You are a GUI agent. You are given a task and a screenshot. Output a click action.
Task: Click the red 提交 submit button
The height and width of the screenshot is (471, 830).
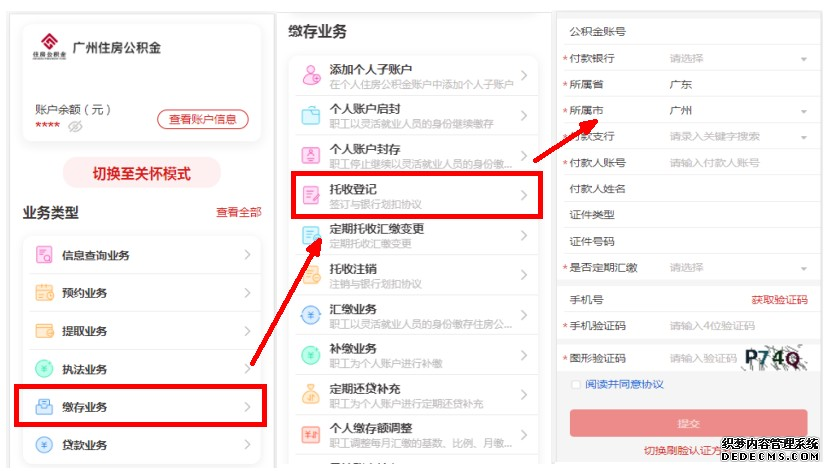click(x=688, y=423)
